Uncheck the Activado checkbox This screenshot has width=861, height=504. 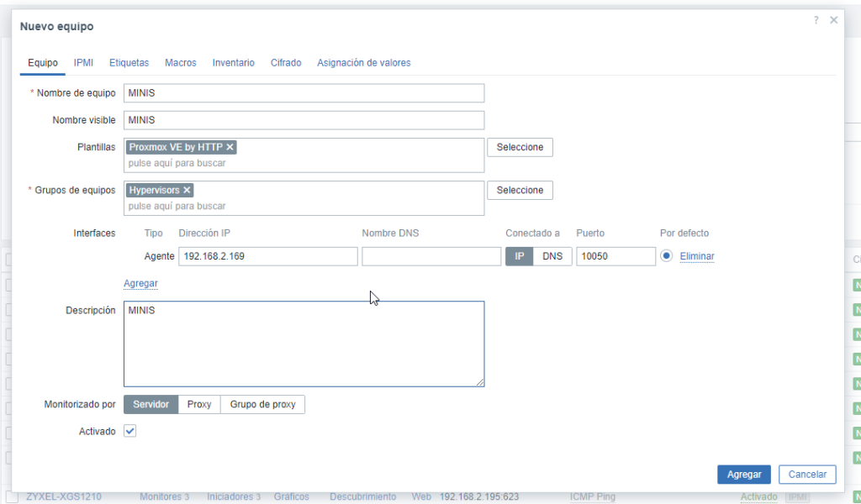129,430
